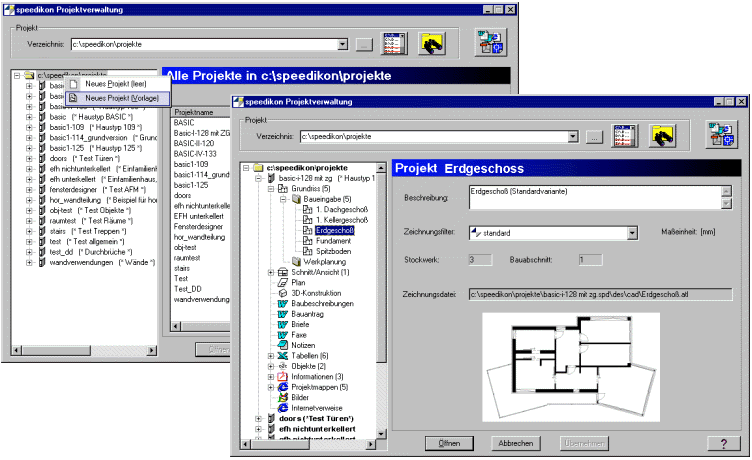
Task: Click the Projektname column header
Action: click(x=200, y=112)
